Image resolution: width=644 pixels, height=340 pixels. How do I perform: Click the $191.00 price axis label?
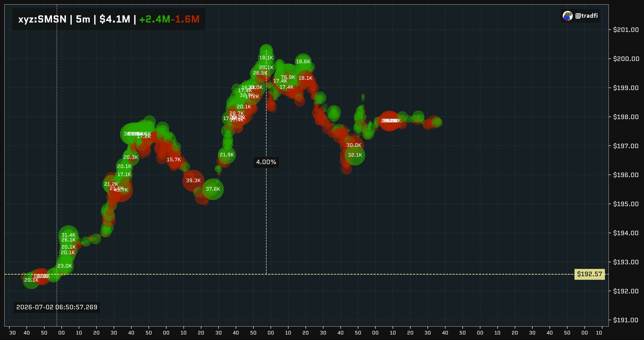point(626,320)
